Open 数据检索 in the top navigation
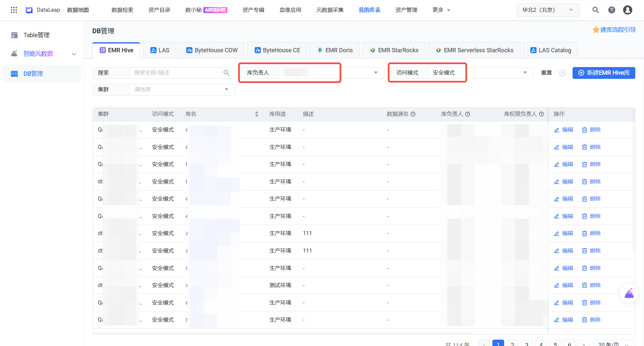Image resolution: width=644 pixels, height=346 pixels. point(122,10)
